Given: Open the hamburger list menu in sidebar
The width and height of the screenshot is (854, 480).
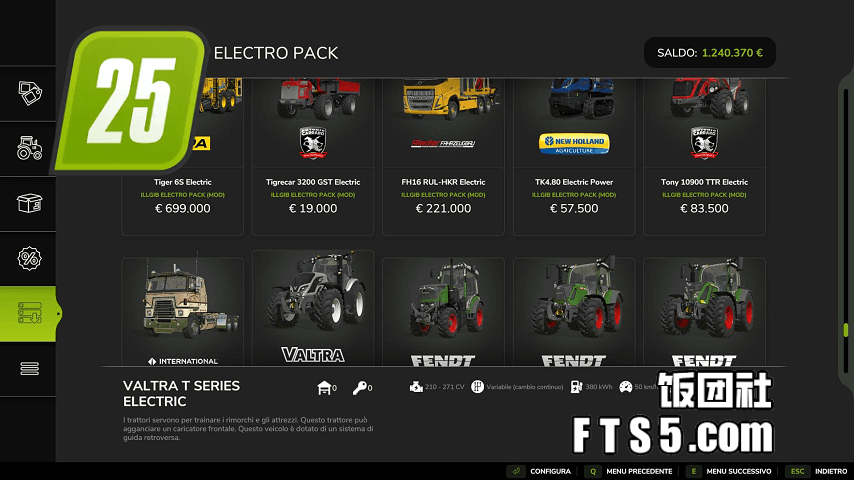Looking at the screenshot, I should click(x=29, y=369).
